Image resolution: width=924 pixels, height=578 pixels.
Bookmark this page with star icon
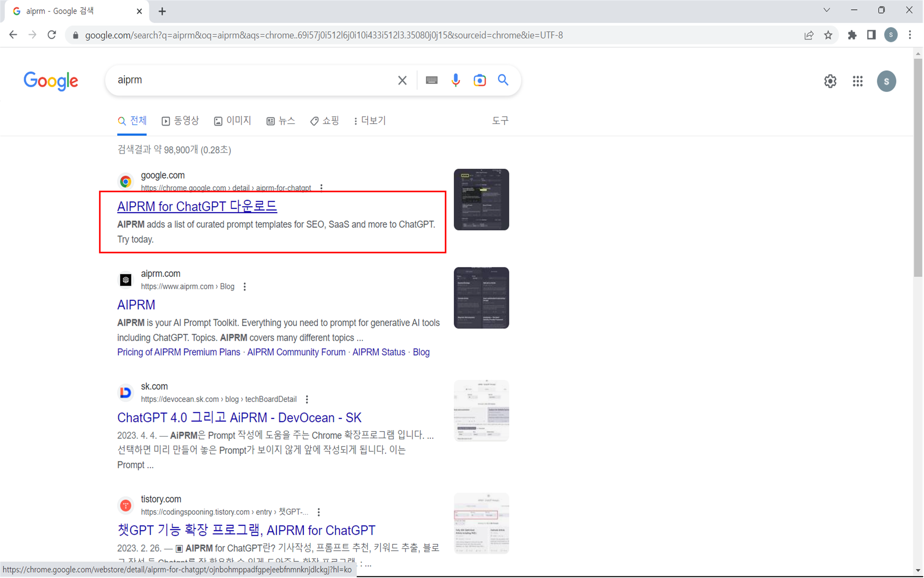828,36
